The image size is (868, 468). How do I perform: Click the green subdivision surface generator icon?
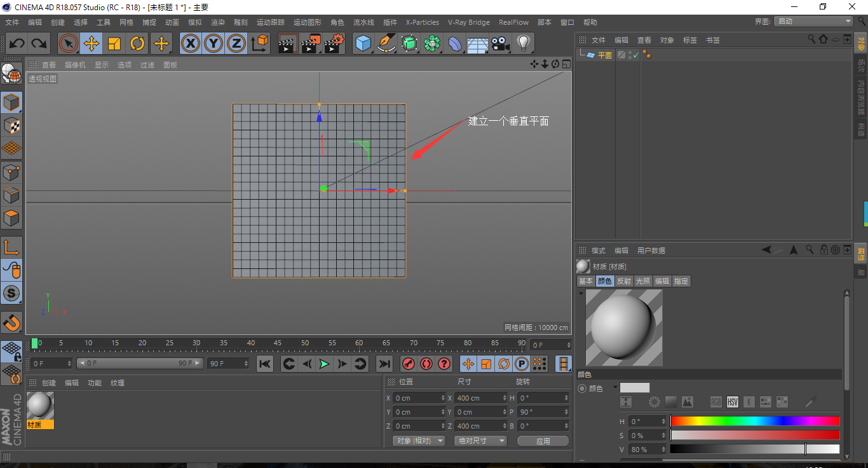pyautogui.click(x=409, y=43)
